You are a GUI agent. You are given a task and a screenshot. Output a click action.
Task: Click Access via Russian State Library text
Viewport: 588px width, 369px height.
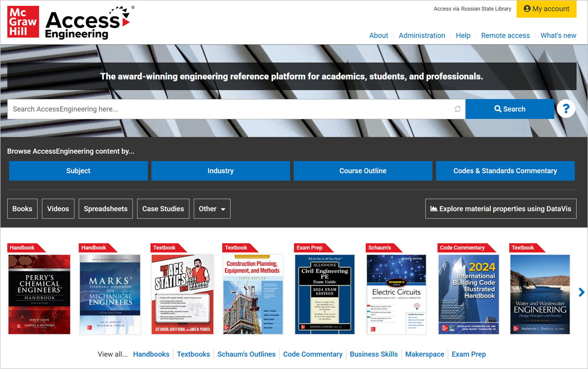473,9
